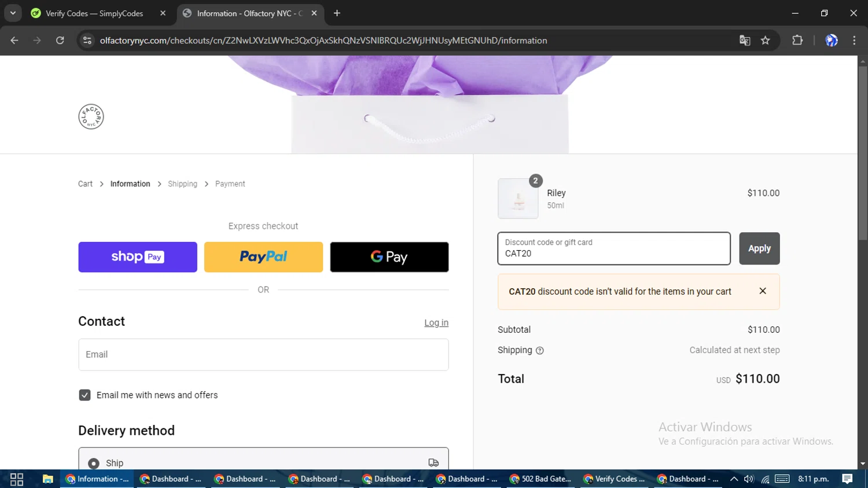Go back using browser back arrow
The image size is (868, 488).
click(x=14, y=41)
